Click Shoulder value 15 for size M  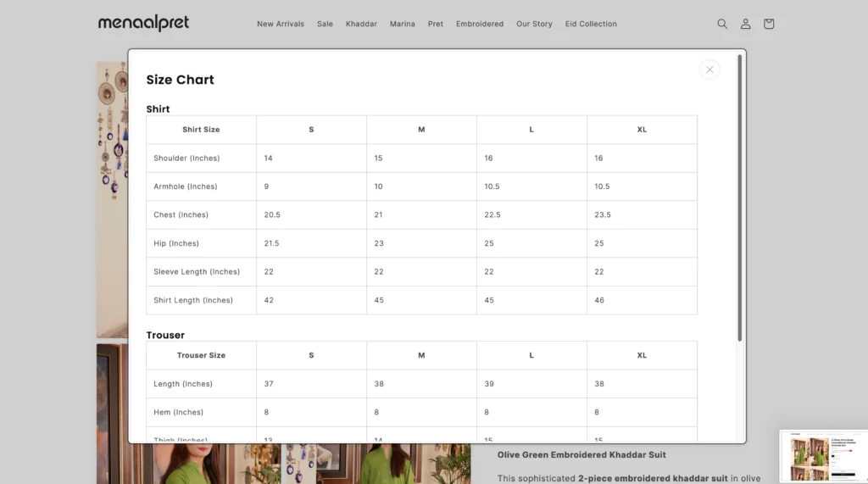coord(378,159)
